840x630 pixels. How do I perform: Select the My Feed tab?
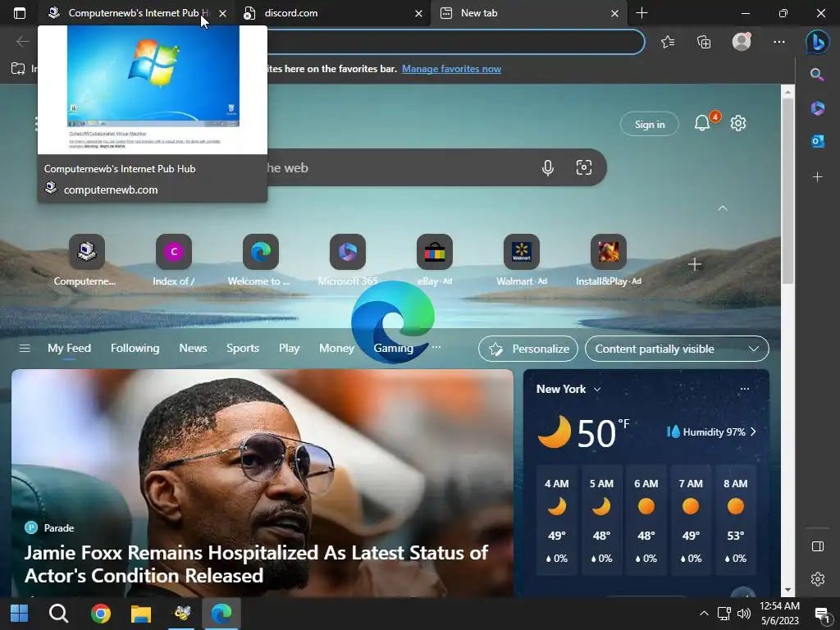point(69,348)
